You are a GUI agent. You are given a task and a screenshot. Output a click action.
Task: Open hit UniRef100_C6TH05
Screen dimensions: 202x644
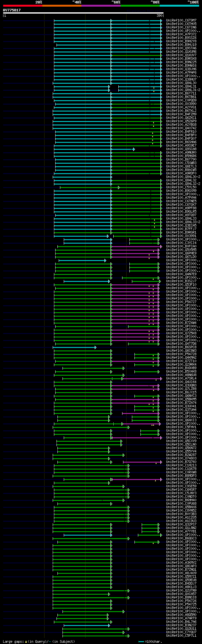pyautogui.click(x=181, y=24)
